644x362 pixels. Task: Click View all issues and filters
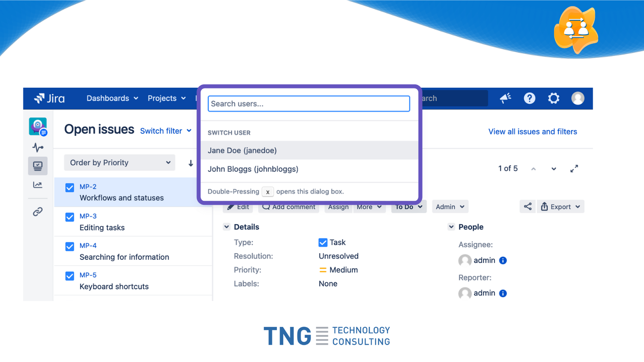point(533,132)
